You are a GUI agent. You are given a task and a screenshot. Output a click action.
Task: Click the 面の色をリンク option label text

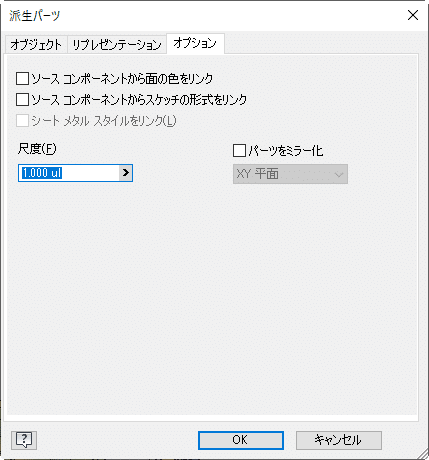click(122, 79)
